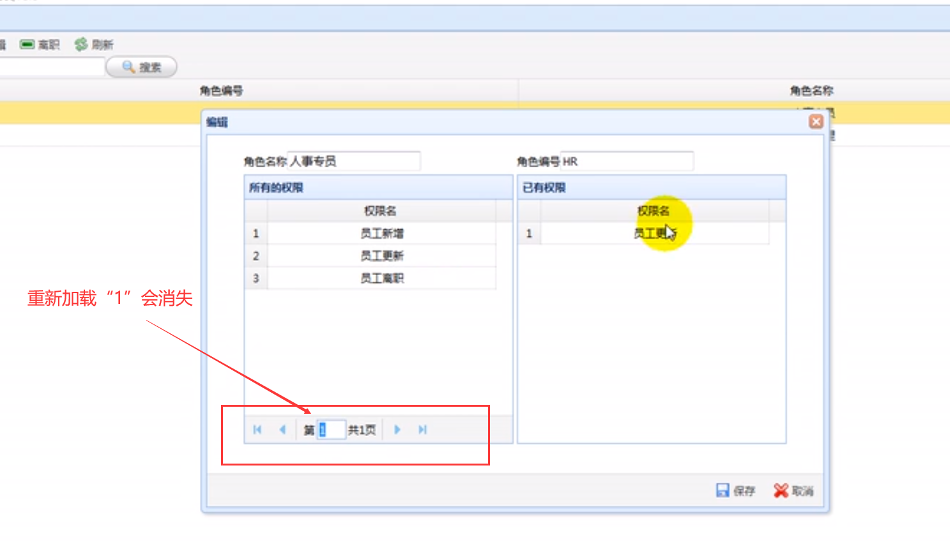The width and height of the screenshot is (950, 560).
Task: Click the page number input box
Action: pos(332,430)
